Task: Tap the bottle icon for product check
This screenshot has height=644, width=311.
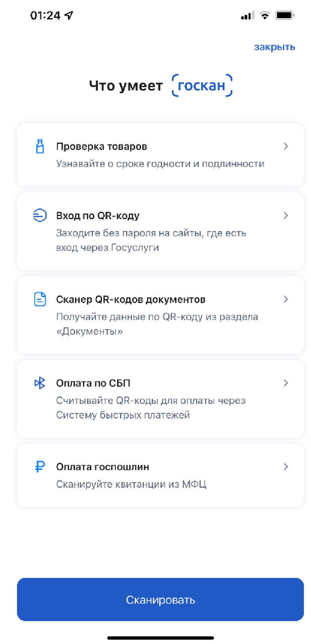Action: (40, 146)
